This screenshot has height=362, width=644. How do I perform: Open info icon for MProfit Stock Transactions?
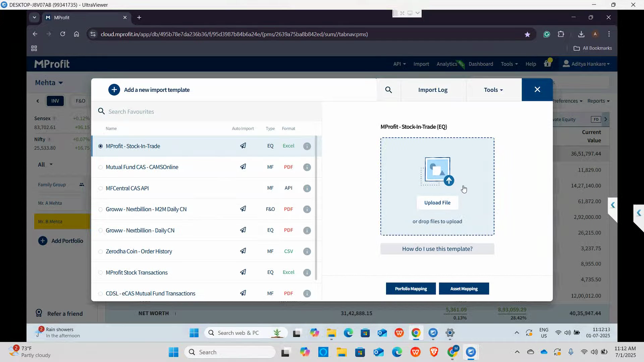click(x=307, y=273)
